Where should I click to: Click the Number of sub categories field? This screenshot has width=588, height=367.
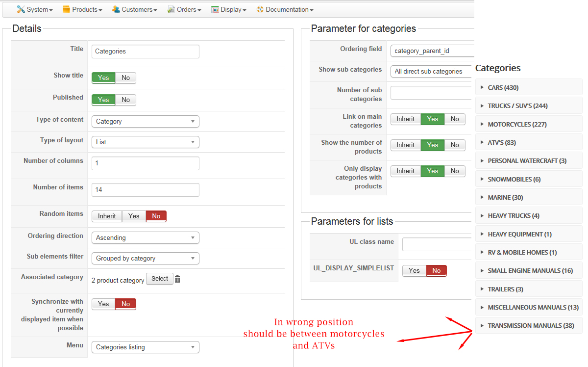click(x=432, y=93)
